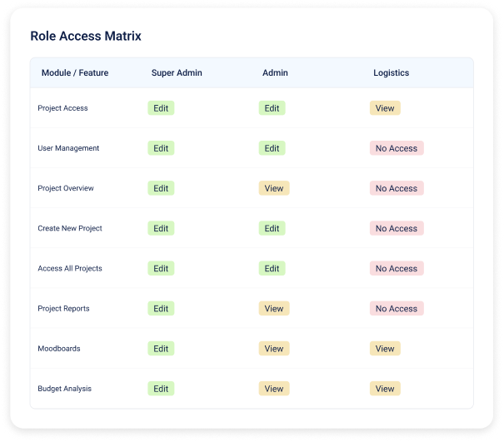Click Super Admin Edit badge for Budget Analysis
The height and width of the screenshot is (442, 504).
[161, 389]
